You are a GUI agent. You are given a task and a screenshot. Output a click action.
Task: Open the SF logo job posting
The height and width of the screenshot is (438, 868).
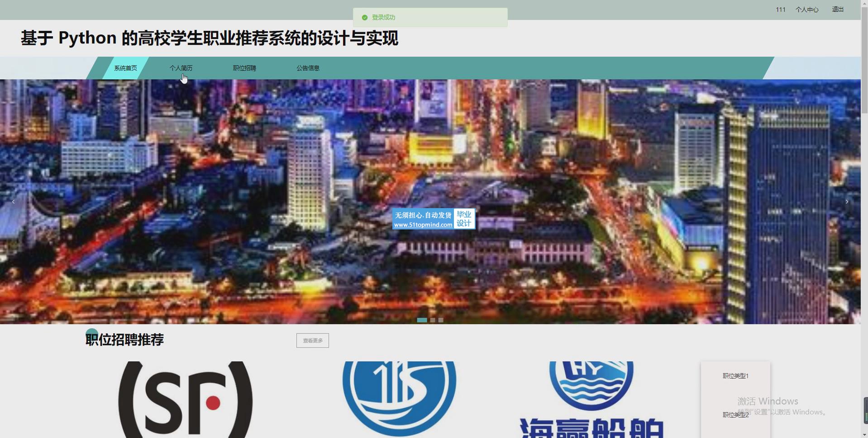185,400
